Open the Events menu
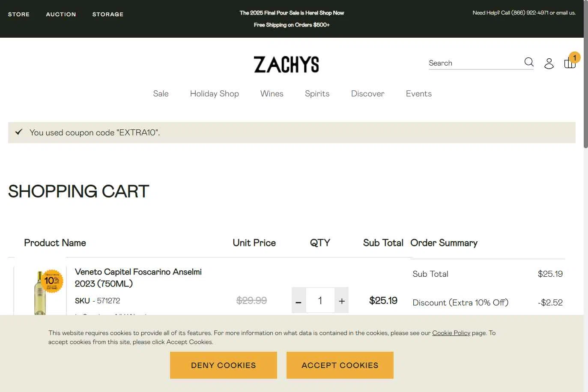Image resolution: width=588 pixels, height=392 pixels. [419, 93]
